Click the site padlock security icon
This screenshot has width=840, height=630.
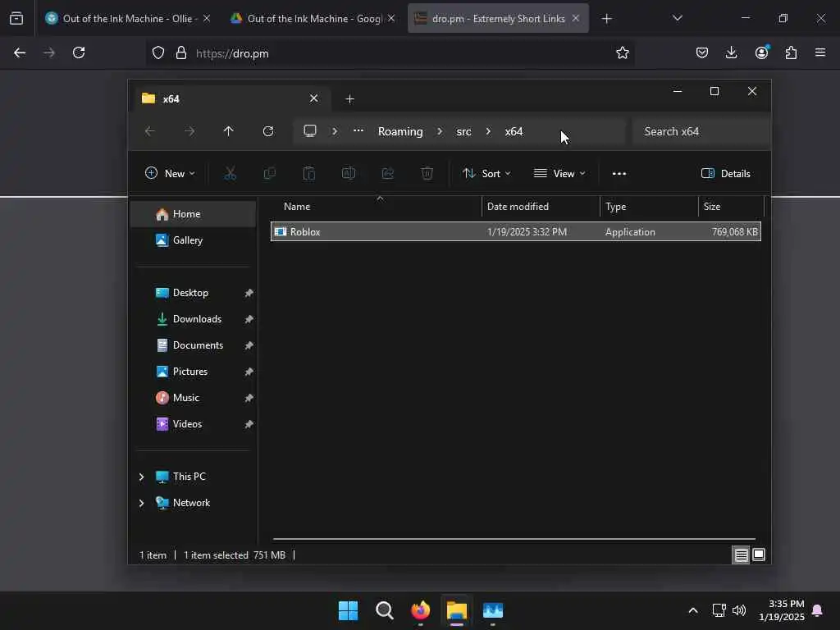(181, 52)
